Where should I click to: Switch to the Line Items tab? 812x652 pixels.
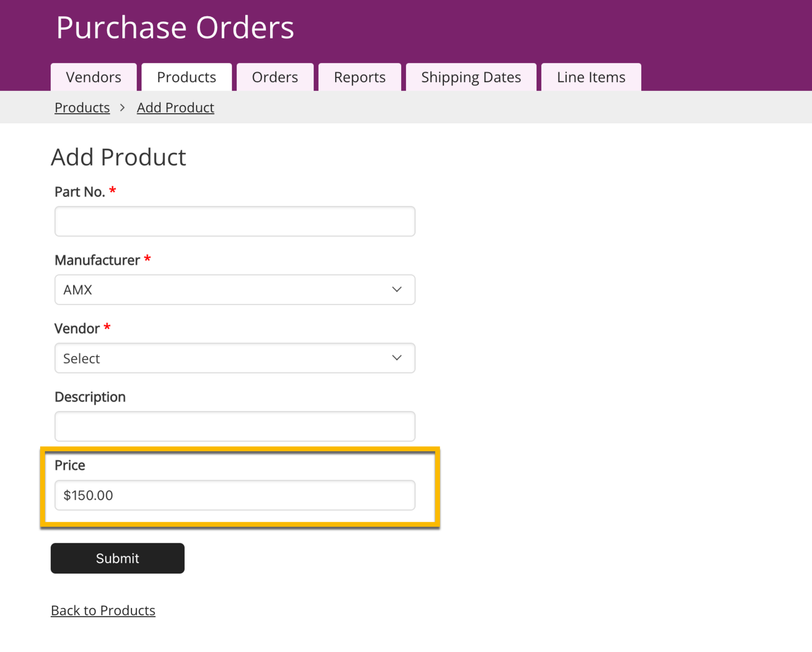pos(591,77)
